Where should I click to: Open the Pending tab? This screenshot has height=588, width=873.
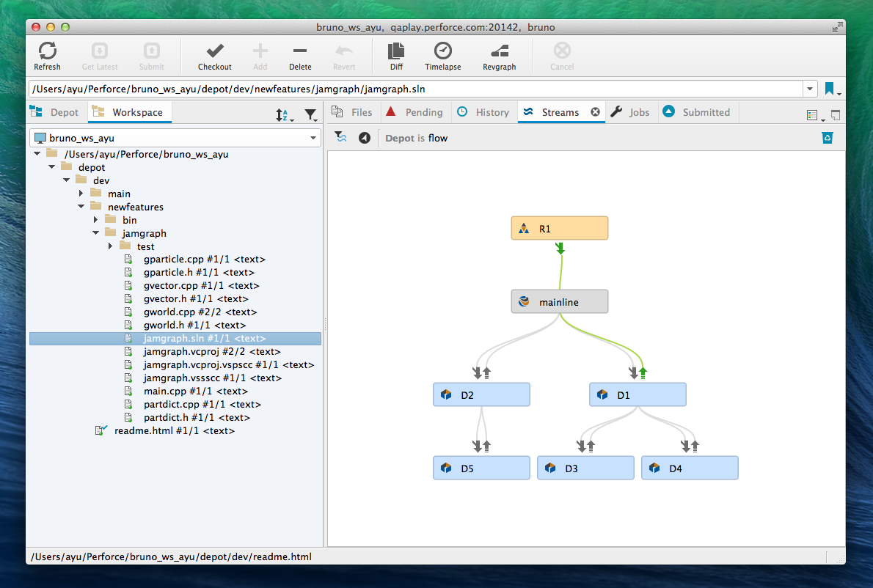pos(414,112)
